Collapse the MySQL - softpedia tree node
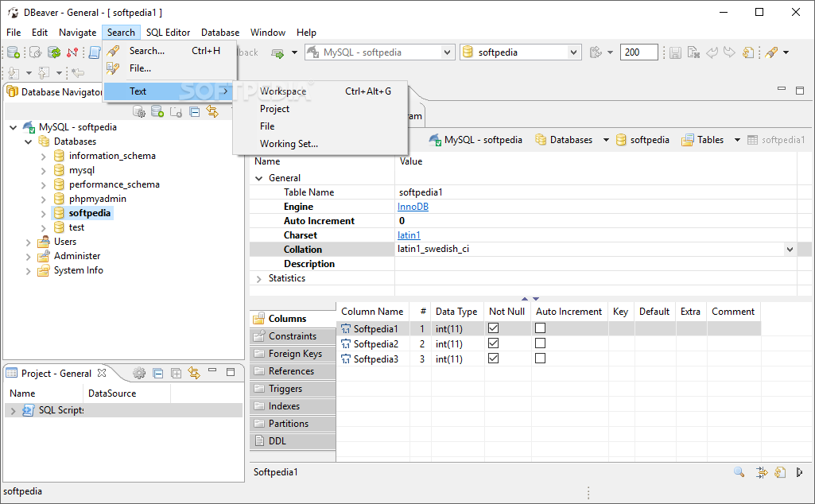Screen dimensions: 815x504 coord(13,127)
